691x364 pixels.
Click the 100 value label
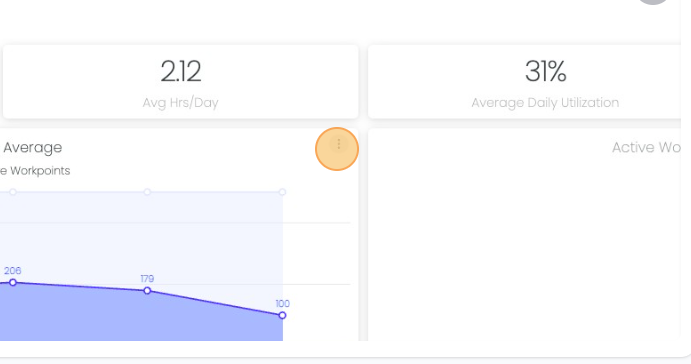282,304
